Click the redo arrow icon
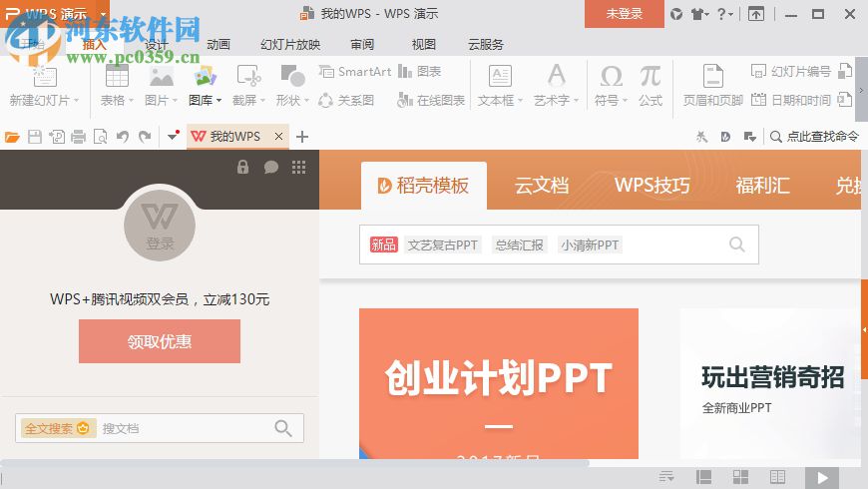The width and height of the screenshot is (868, 489). click(x=145, y=137)
